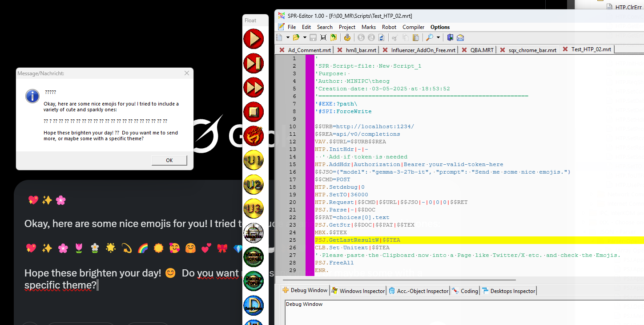Image resolution: width=644 pixels, height=325 pixels.
Task: Expand the New file dropdown arrow
Action: [288, 38]
